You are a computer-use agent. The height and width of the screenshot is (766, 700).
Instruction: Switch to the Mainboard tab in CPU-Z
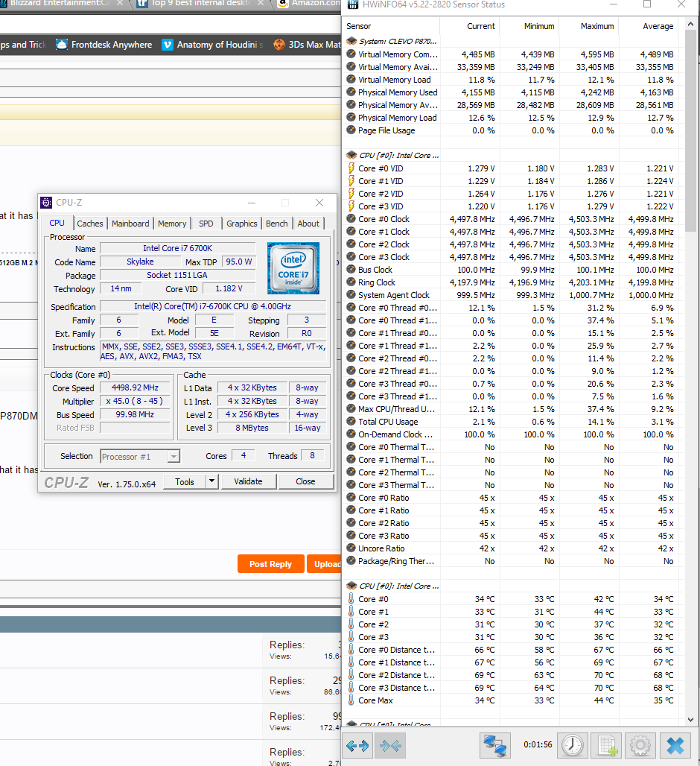(x=130, y=224)
